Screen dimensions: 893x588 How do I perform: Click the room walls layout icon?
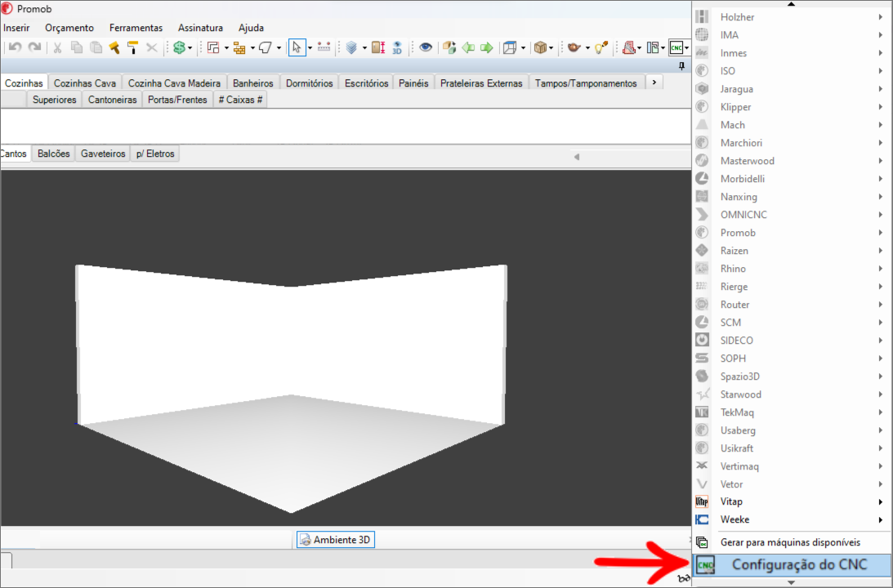pos(213,48)
